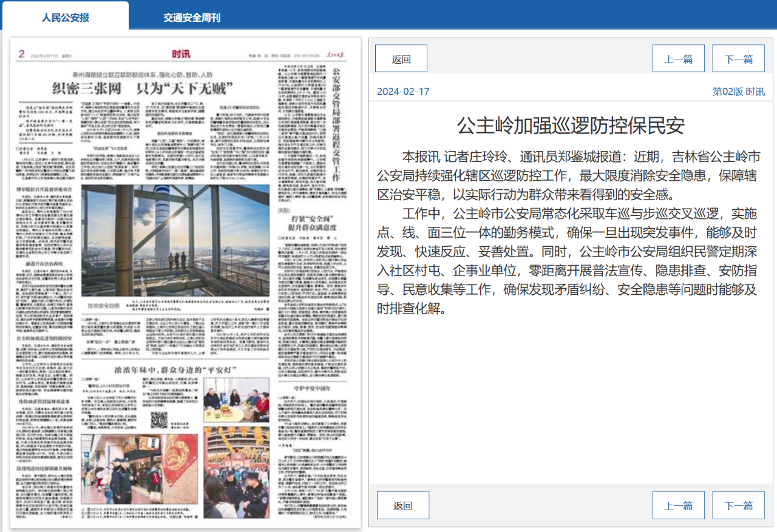Click the QR code on the newspaper page
Image resolution: width=777 pixels, height=532 pixels.
pyautogui.click(x=158, y=419)
